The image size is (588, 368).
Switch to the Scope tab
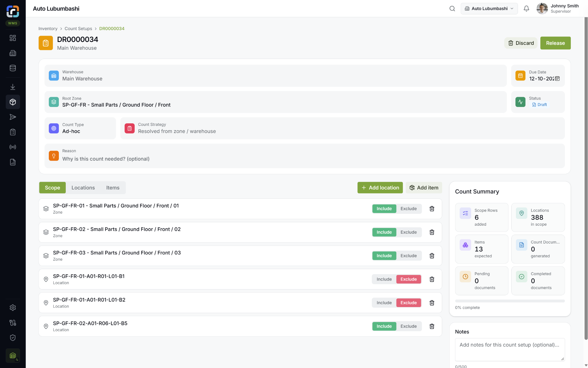52,188
